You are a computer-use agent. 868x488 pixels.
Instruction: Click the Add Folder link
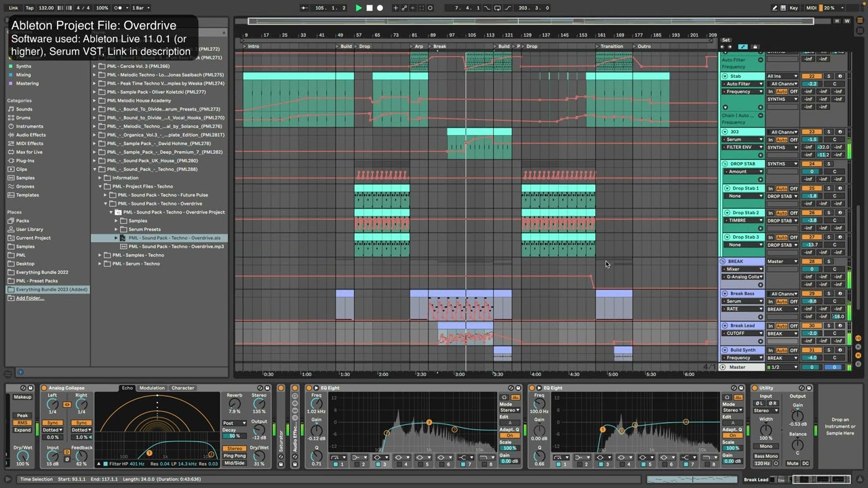(29, 298)
